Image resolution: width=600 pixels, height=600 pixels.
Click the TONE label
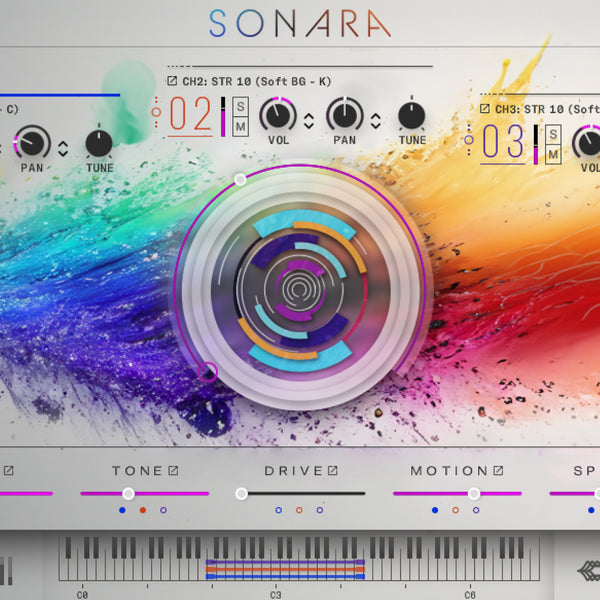click(x=137, y=471)
